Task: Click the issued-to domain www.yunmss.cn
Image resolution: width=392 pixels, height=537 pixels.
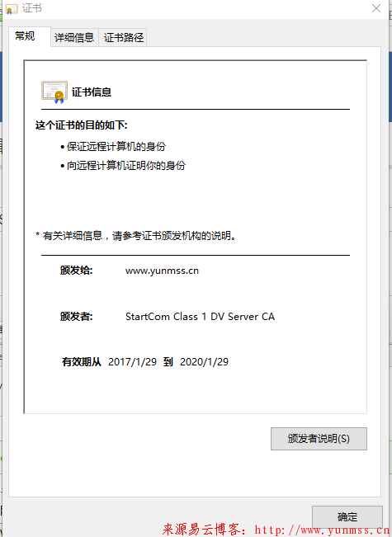Action: click(x=162, y=271)
